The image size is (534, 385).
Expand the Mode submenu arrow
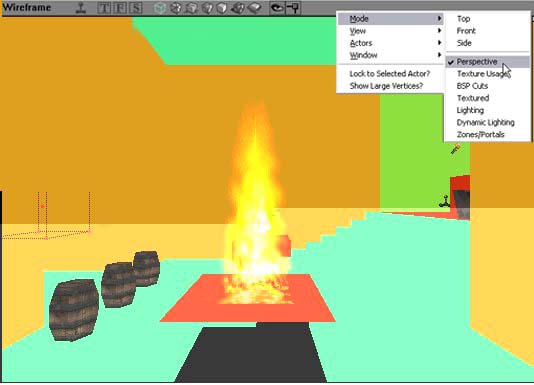pos(439,18)
